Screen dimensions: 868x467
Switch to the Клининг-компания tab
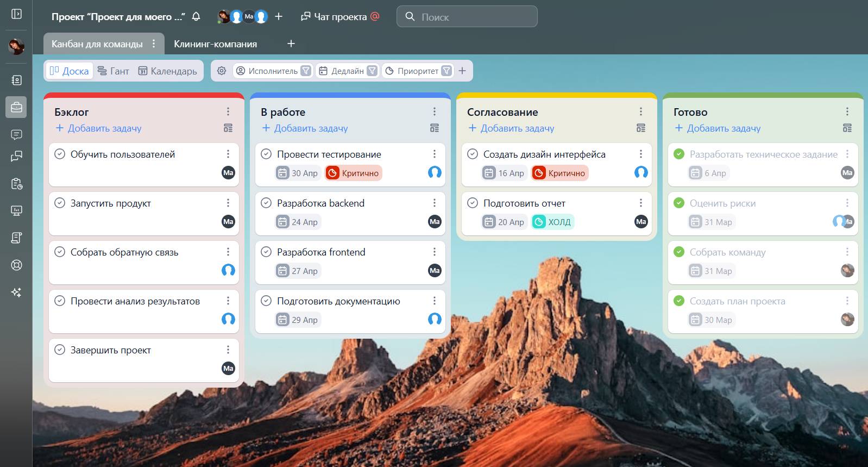coord(215,44)
